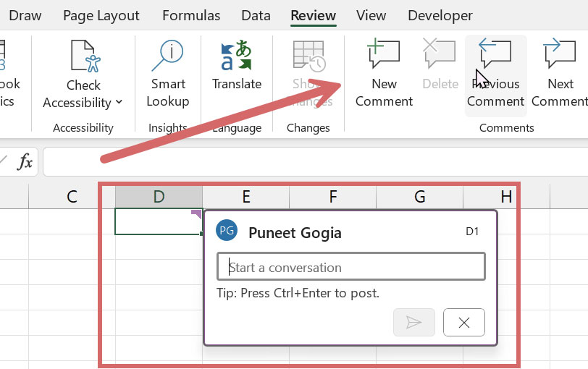Open the View tab

click(x=371, y=15)
